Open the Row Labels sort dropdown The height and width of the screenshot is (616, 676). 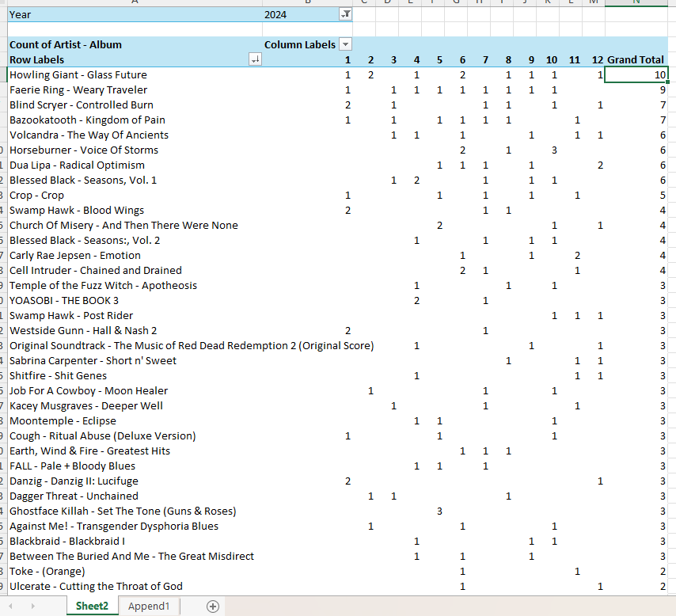(x=255, y=59)
